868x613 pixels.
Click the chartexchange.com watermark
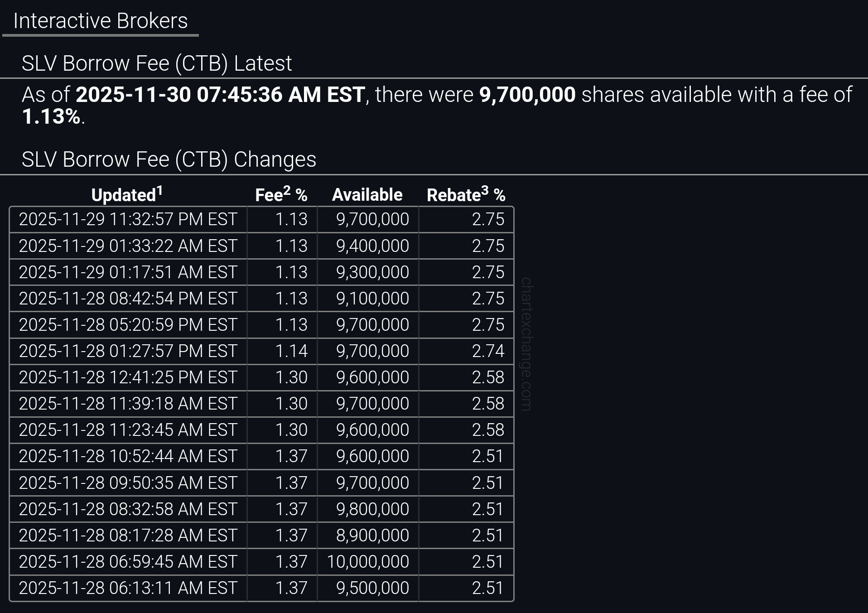526,344
